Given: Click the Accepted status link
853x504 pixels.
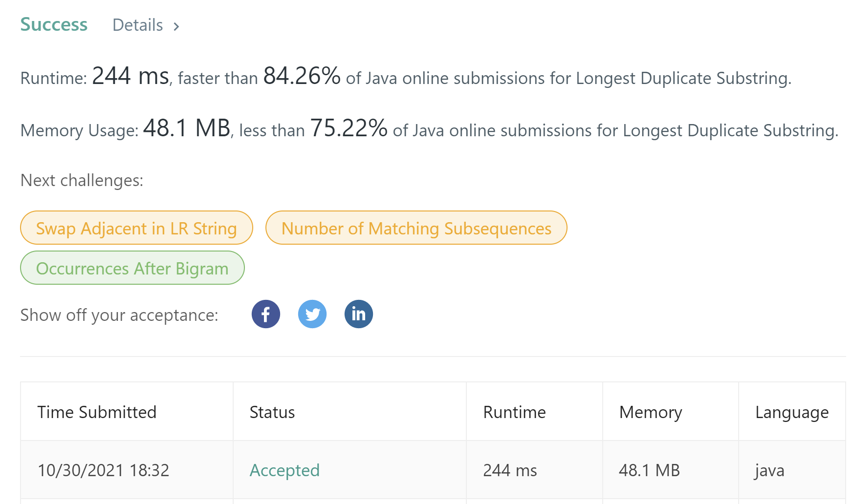Looking at the screenshot, I should [x=284, y=470].
